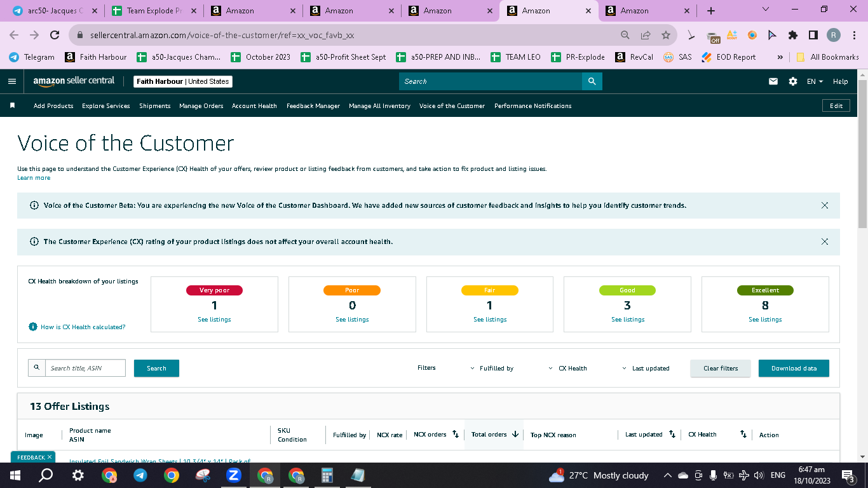Image resolution: width=868 pixels, height=488 pixels.
Task: Bookmark this page with the star icon
Action: point(665,36)
